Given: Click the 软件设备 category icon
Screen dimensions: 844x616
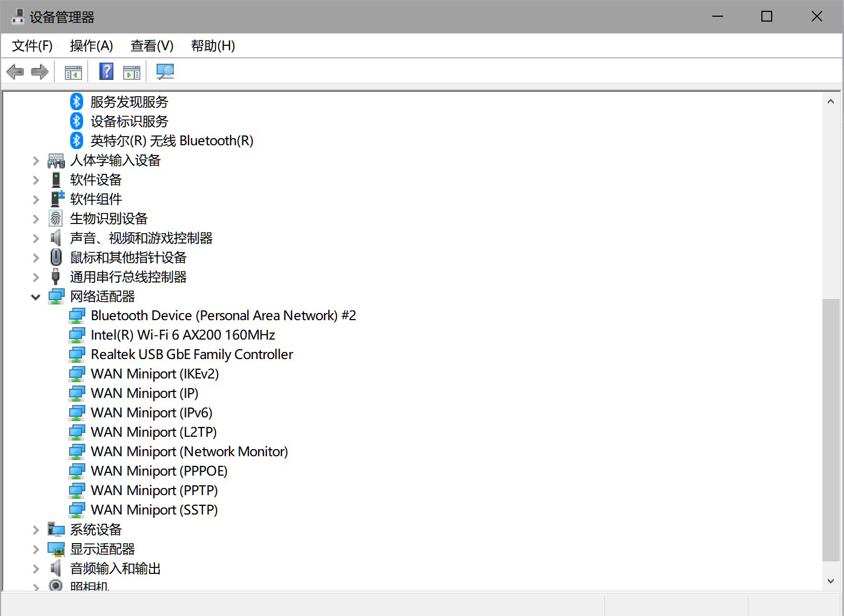Looking at the screenshot, I should [x=56, y=180].
